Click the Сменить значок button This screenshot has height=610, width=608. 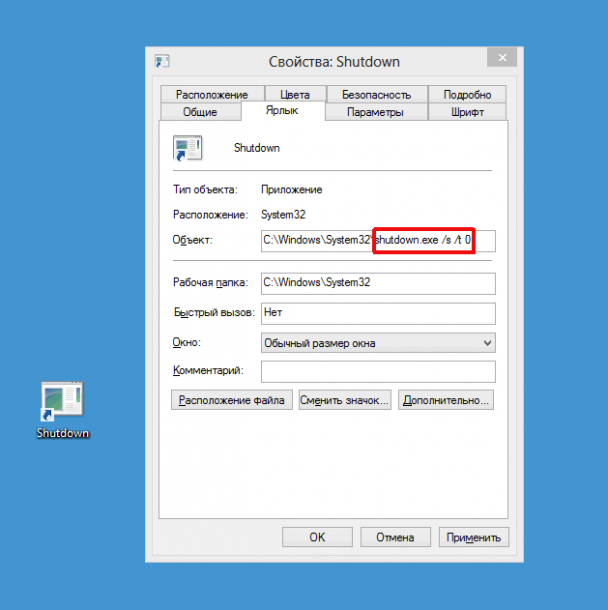pyautogui.click(x=344, y=401)
